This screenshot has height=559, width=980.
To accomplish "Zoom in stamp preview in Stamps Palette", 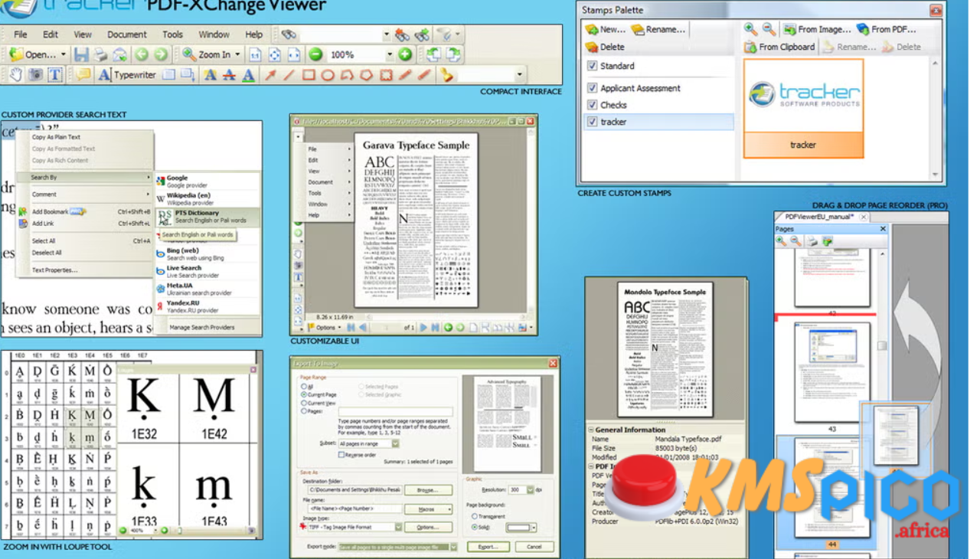I will pos(751,29).
